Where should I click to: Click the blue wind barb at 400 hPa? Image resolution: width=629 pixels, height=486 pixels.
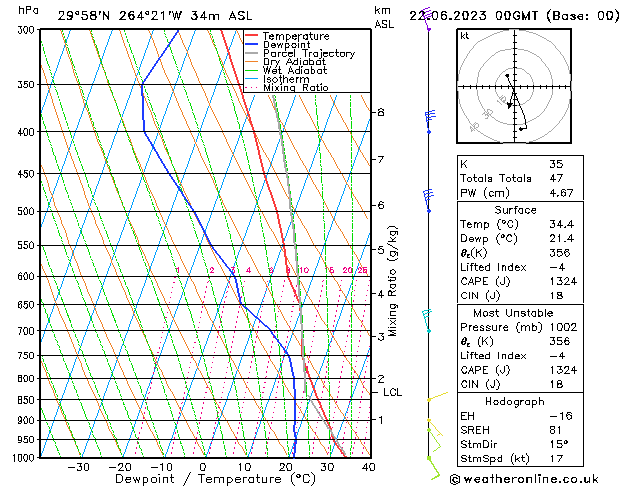coord(430,121)
